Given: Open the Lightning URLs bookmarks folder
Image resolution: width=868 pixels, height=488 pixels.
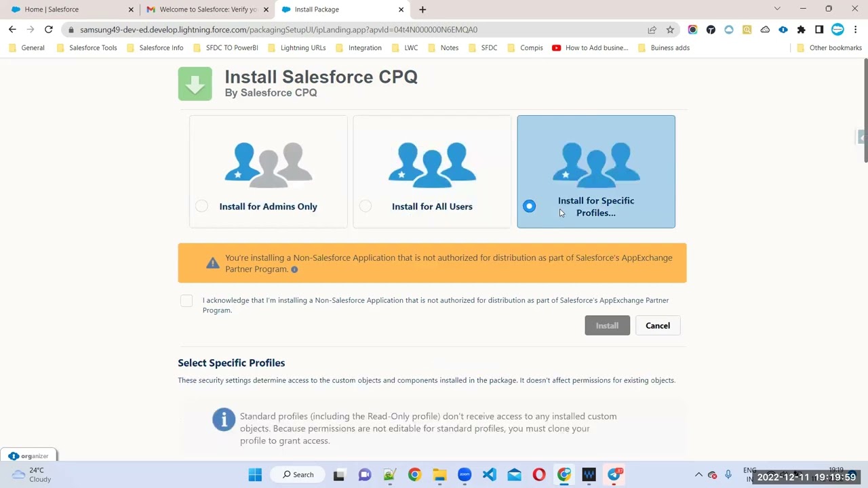Looking at the screenshot, I should 297,48.
